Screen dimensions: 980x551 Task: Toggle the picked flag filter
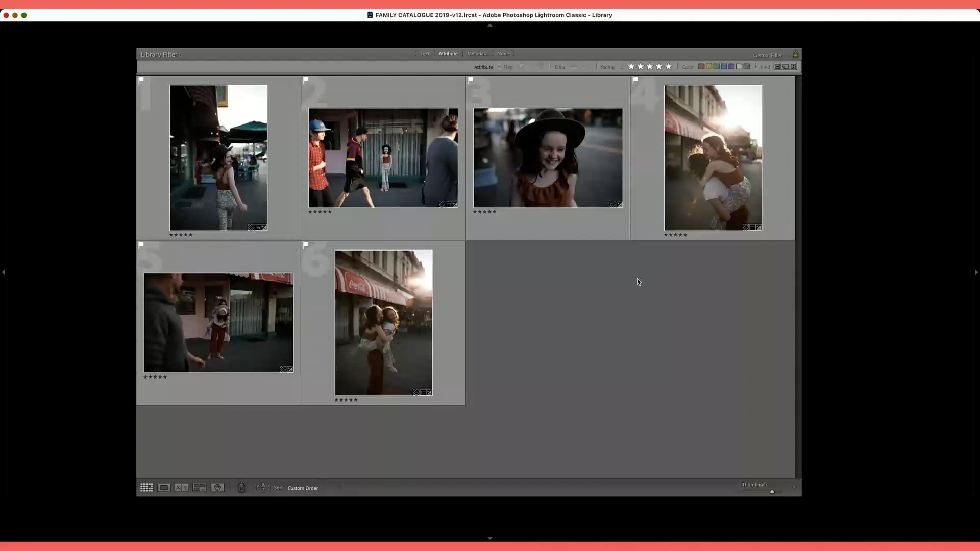[521, 67]
